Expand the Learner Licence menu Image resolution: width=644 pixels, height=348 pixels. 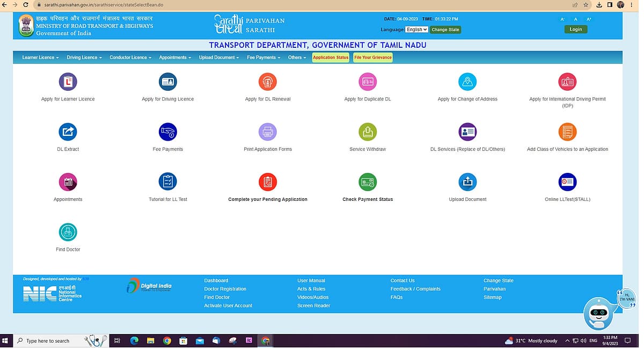(x=40, y=57)
